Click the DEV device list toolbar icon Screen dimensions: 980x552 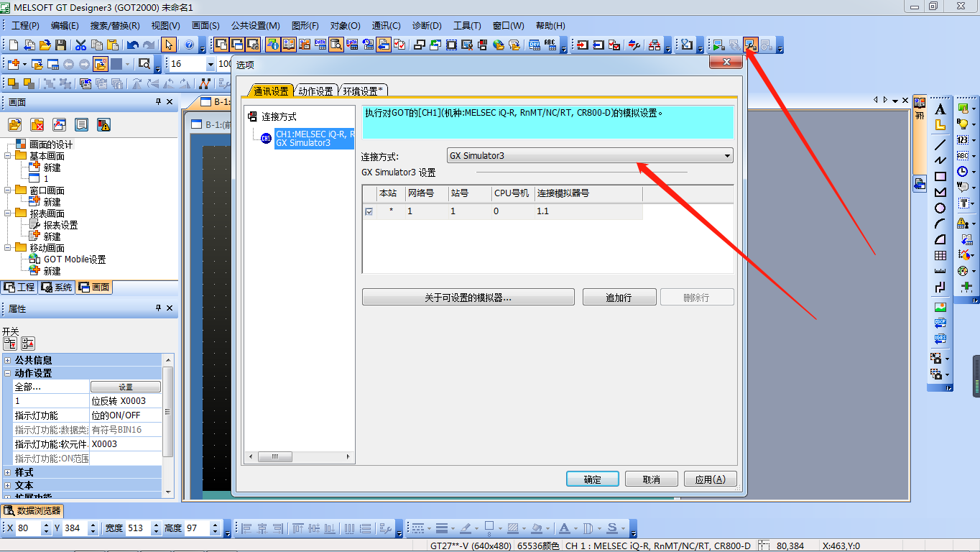click(x=535, y=45)
